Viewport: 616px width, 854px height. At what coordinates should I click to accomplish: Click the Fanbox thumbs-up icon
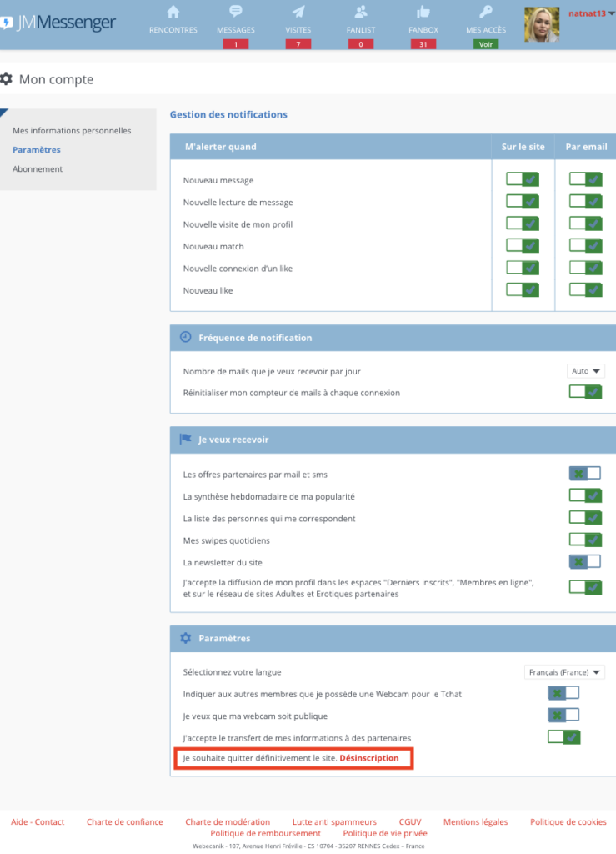click(423, 12)
